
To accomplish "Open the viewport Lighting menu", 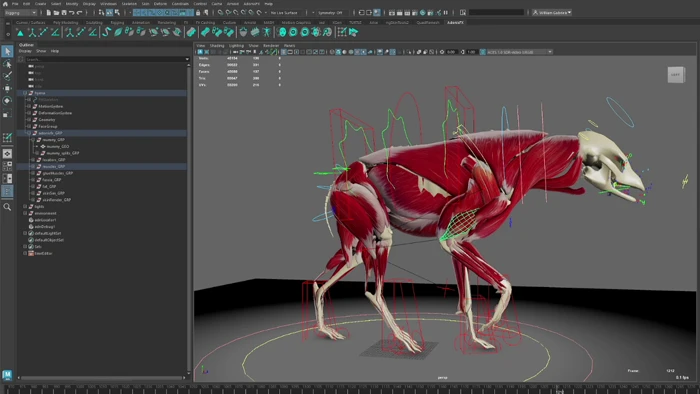I will (x=237, y=46).
